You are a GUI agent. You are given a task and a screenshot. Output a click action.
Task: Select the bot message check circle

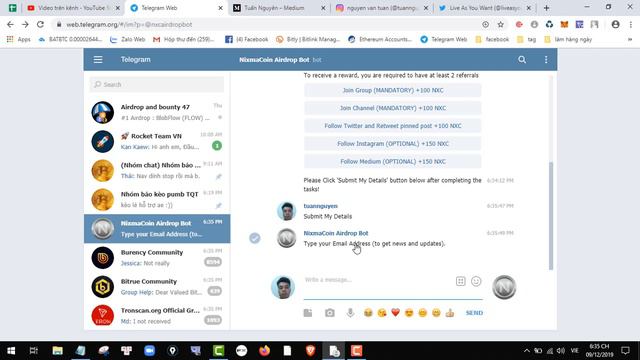pos(255,238)
